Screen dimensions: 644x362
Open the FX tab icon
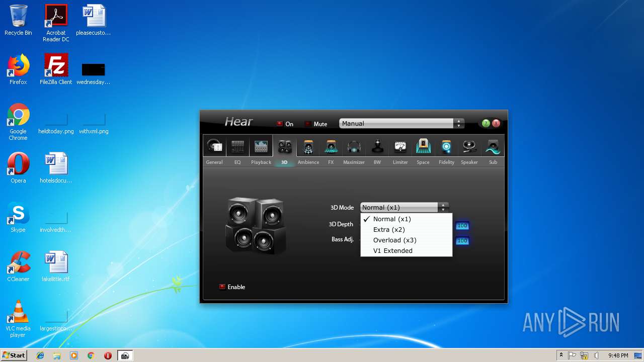pyautogui.click(x=331, y=146)
